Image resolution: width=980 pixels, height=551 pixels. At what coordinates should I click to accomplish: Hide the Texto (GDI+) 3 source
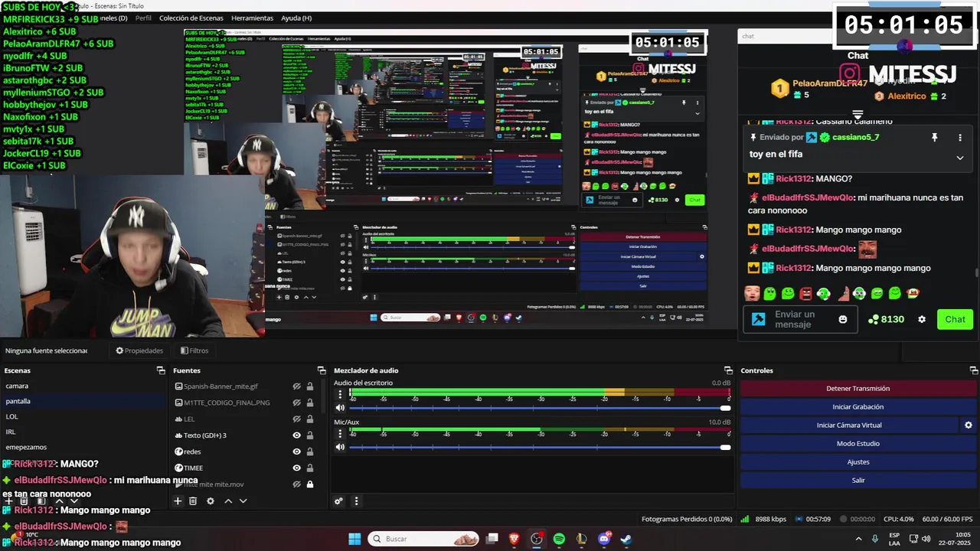(296, 435)
